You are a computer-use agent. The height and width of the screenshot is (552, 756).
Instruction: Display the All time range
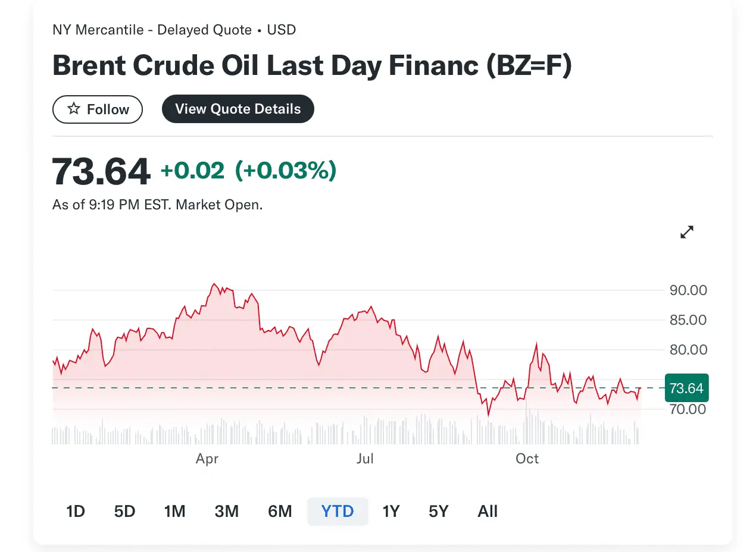(488, 512)
